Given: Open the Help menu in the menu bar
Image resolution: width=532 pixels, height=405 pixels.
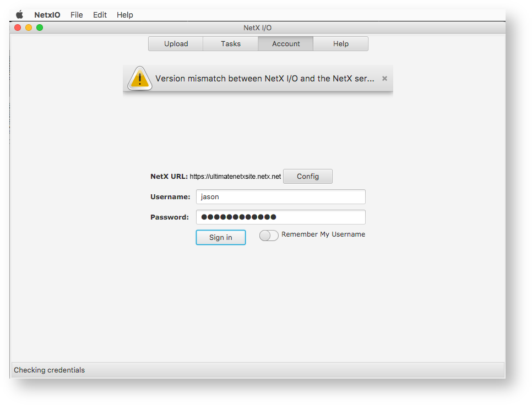Looking at the screenshot, I should pos(125,15).
